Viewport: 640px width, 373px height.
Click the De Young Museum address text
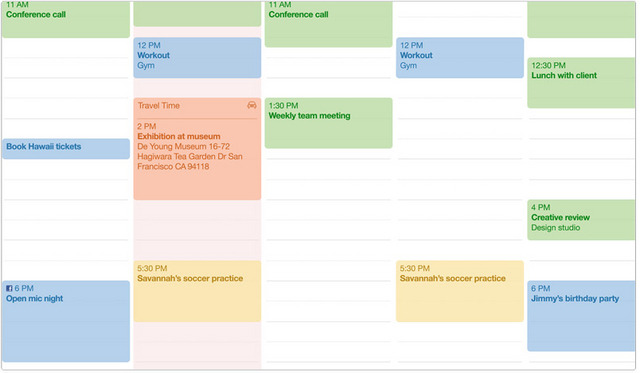pos(190,156)
